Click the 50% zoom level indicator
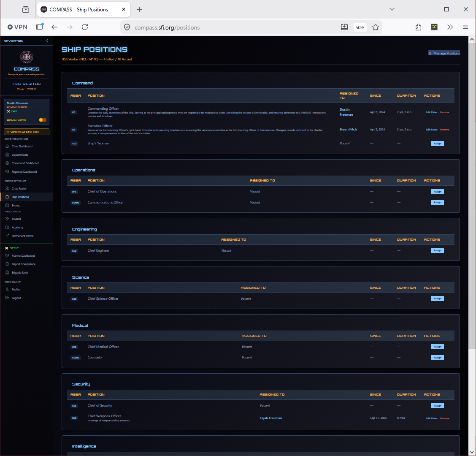 tap(360, 27)
